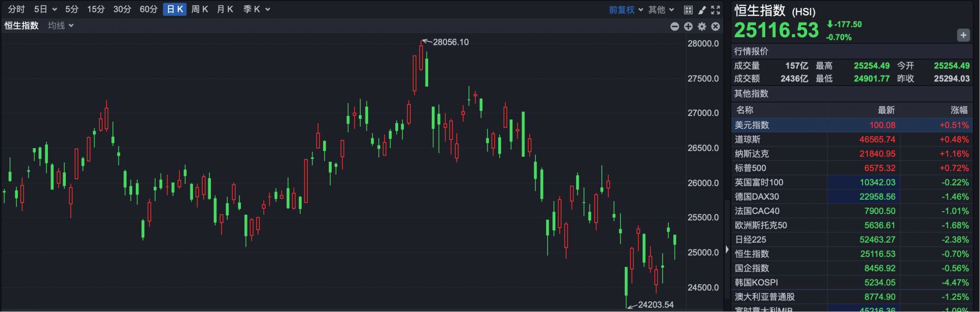Zoom out chart with minus icon
The height and width of the screenshot is (312, 980).
pyautogui.click(x=674, y=27)
